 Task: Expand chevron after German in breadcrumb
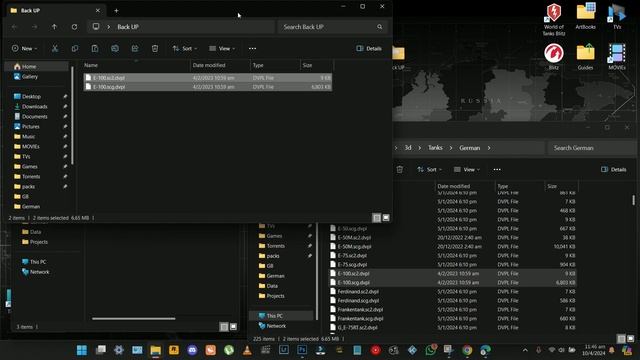point(489,148)
